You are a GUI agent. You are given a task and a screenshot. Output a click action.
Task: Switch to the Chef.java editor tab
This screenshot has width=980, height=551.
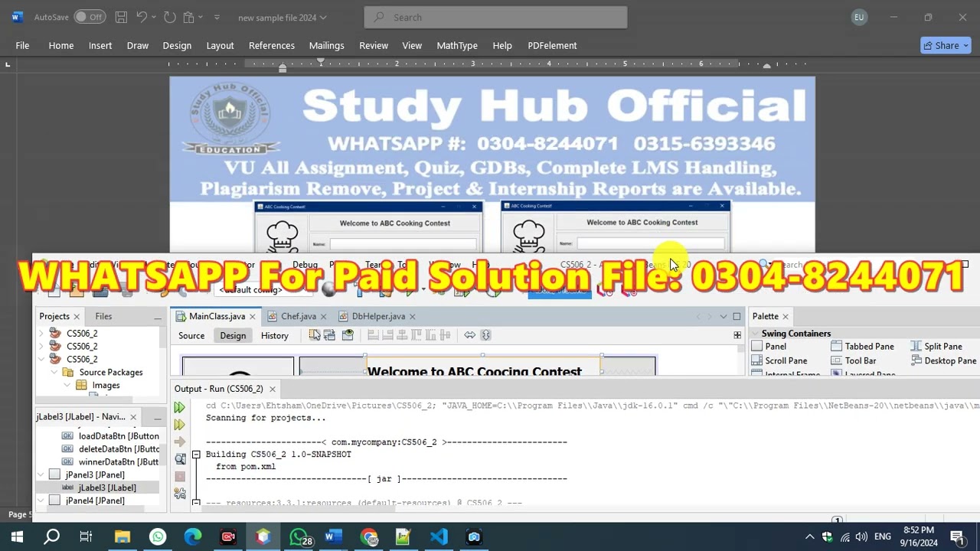(x=298, y=316)
